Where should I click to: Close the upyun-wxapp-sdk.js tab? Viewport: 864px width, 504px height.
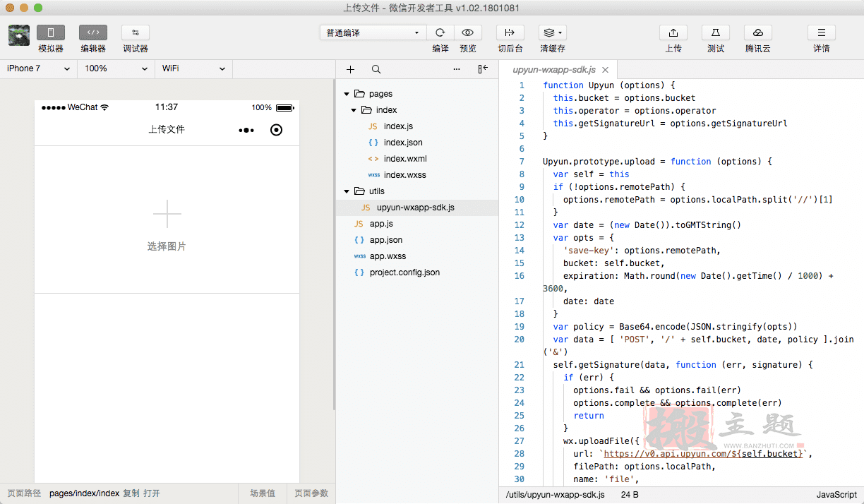click(606, 70)
